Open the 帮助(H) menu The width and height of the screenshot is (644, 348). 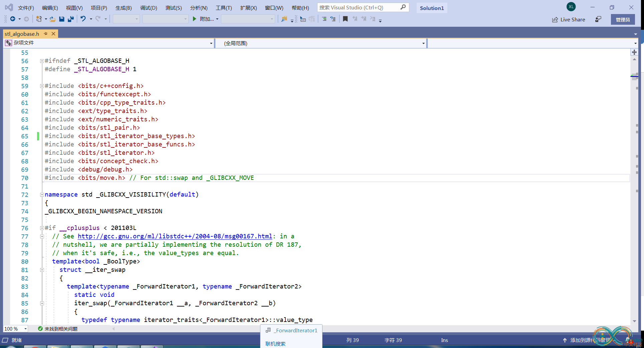click(300, 8)
